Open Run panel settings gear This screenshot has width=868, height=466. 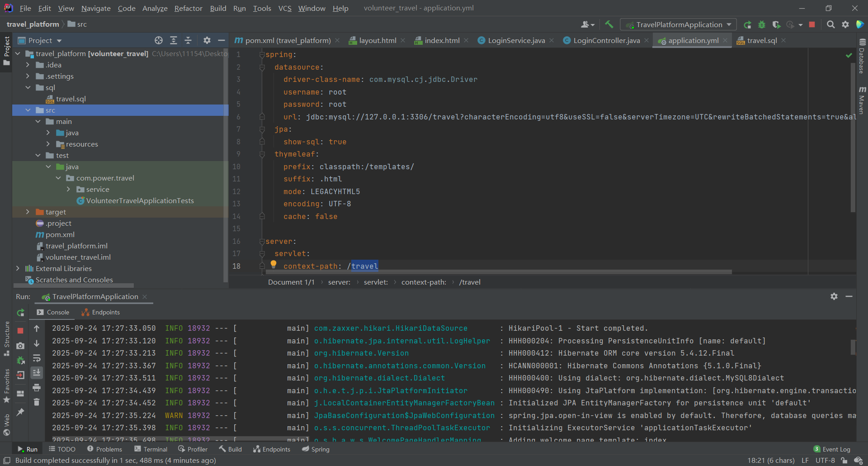click(x=834, y=296)
